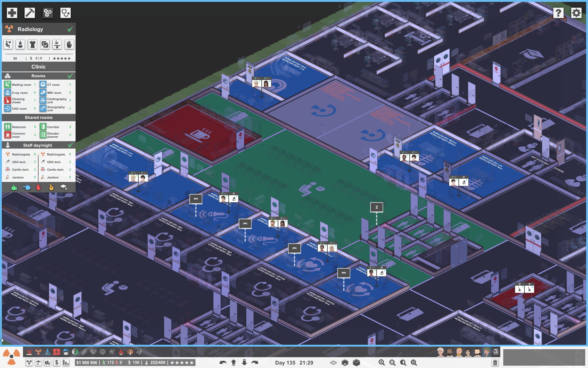Rotate the view left

[x=223, y=362]
